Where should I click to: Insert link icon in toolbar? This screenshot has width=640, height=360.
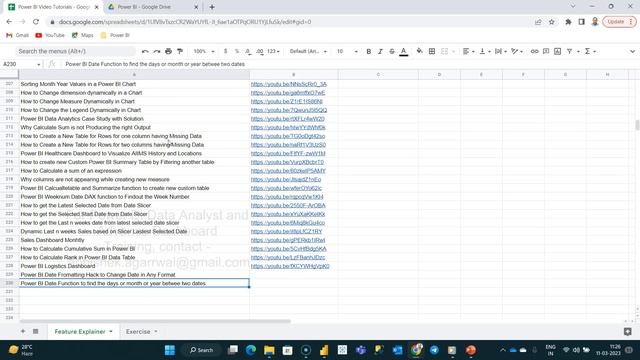click(x=534, y=51)
